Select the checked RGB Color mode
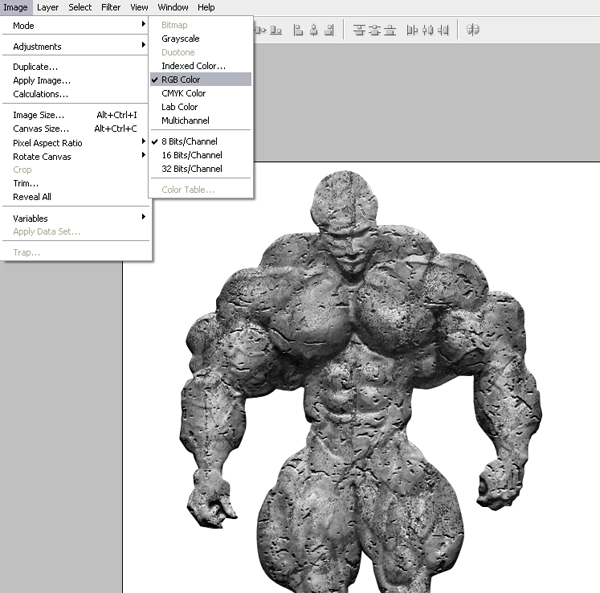Viewport: 600px width, 593px height. click(201, 80)
